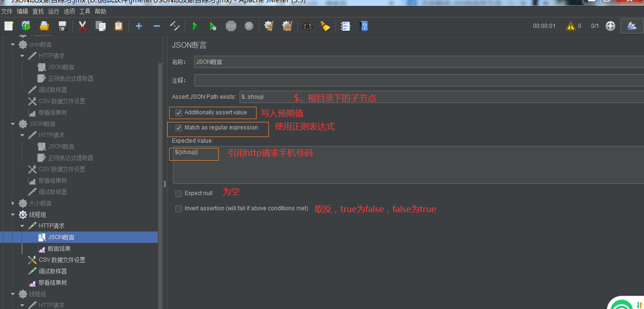Enable the Invert assertion checkbox
This screenshot has height=309, width=644.
pos(179,209)
